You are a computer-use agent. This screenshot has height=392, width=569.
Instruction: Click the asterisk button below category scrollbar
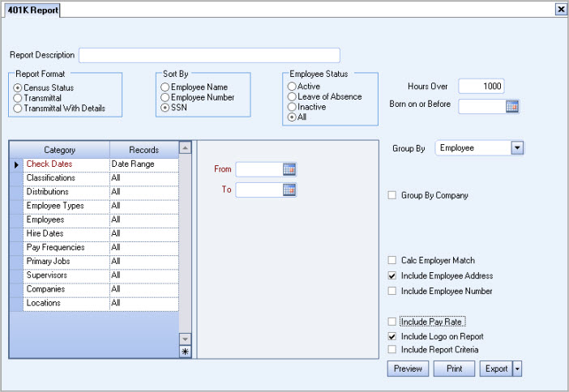click(x=185, y=351)
